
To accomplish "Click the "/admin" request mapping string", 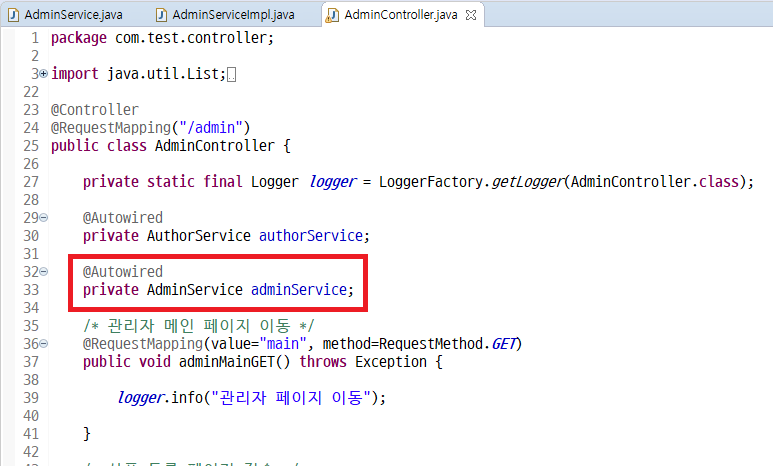I will click(x=211, y=128).
